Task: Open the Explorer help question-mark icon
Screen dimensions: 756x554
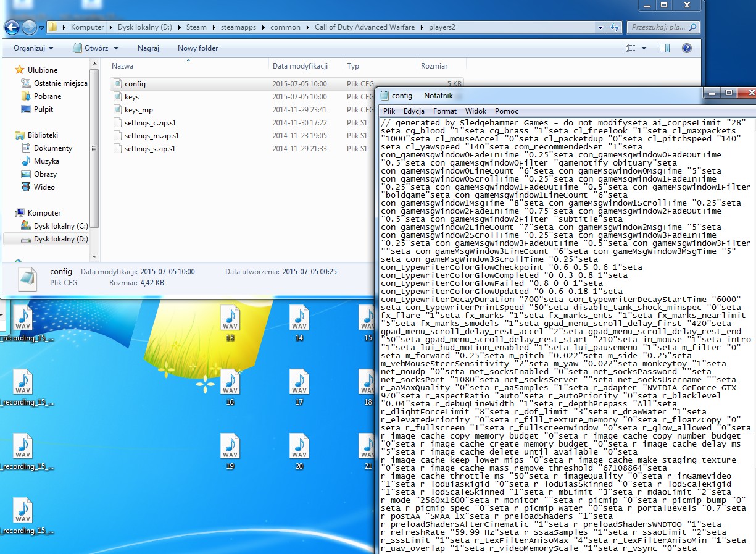Action: (x=686, y=48)
